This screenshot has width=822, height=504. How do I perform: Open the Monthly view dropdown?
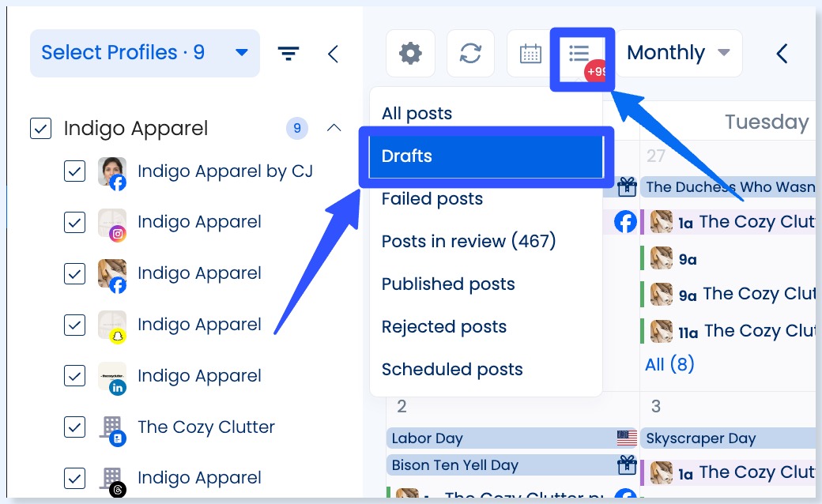676,53
